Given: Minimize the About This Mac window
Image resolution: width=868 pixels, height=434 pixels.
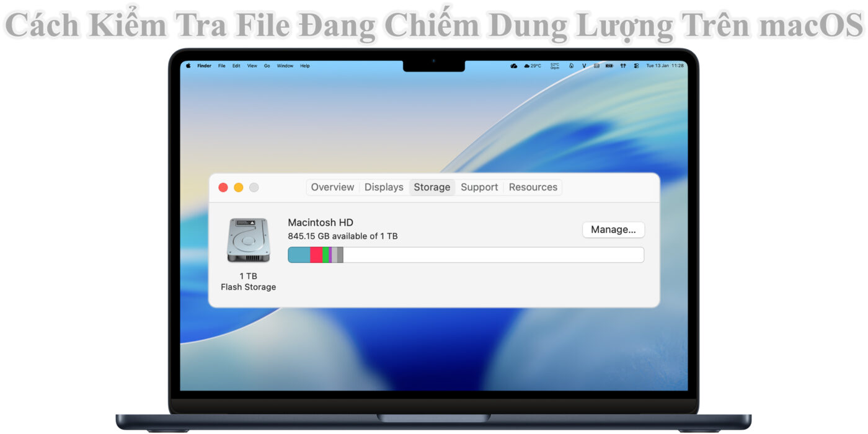Looking at the screenshot, I should 239,187.
